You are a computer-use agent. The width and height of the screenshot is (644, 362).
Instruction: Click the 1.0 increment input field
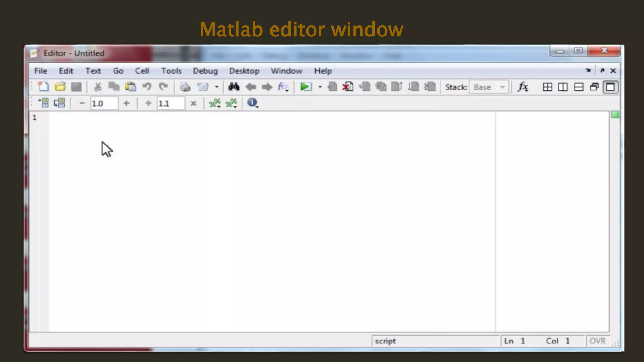(x=104, y=103)
